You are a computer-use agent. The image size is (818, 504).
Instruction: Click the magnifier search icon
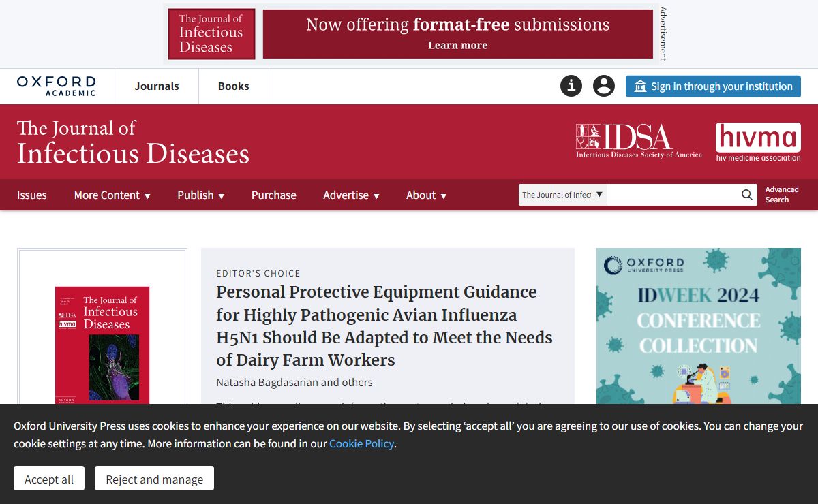(x=748, y=195)
